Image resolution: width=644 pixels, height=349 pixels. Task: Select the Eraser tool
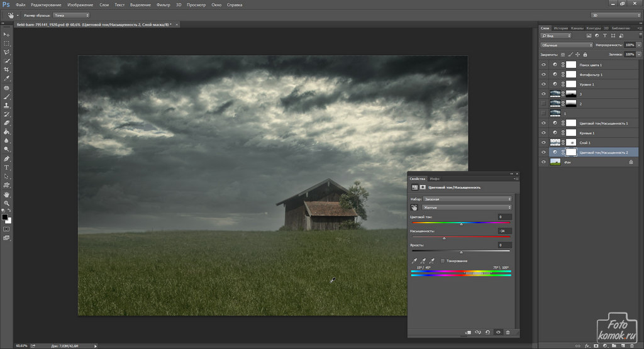point(6,123)
